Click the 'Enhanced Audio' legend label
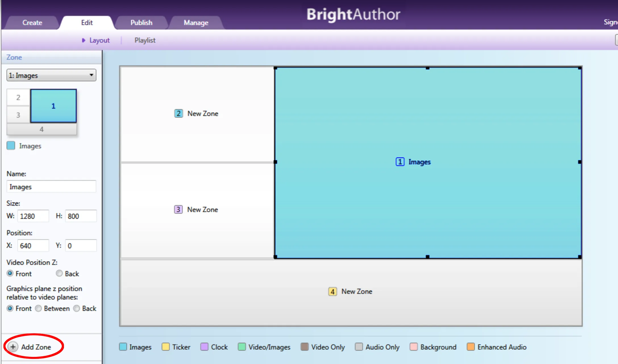The height and width of the screenshot is (364, 618). 502,347
